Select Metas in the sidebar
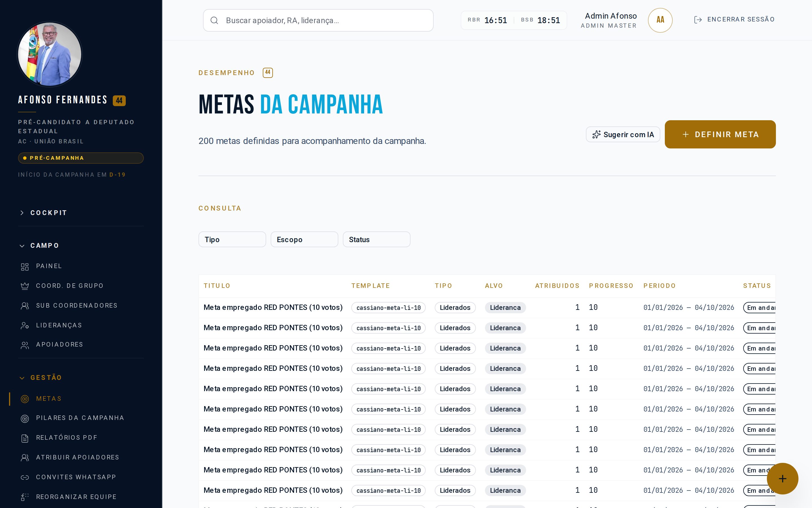Viewport: 812px width, 508px height. tap(49, 399)
